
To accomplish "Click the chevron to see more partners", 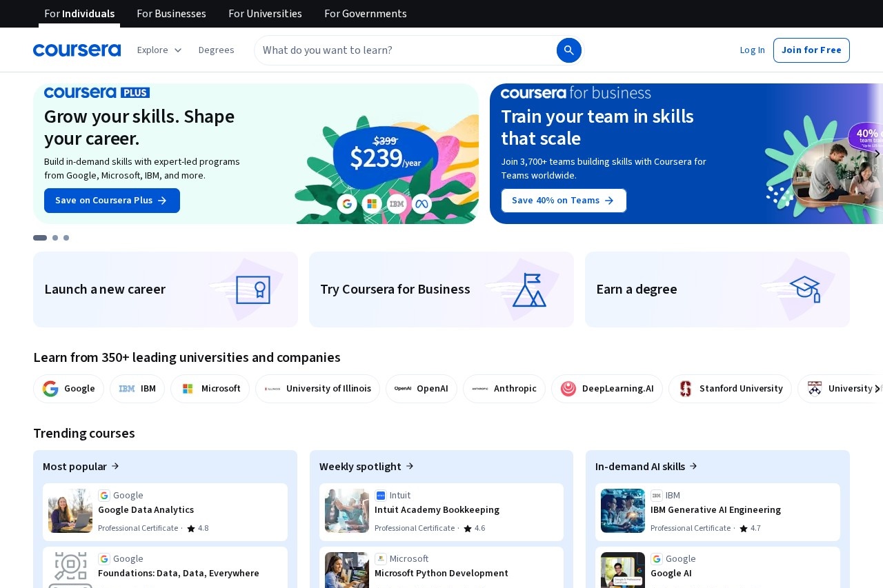I will [x=877, y=388].
